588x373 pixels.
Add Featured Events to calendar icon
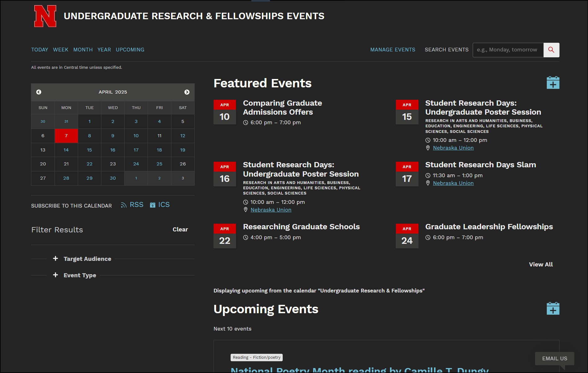(x=553, y=83)
